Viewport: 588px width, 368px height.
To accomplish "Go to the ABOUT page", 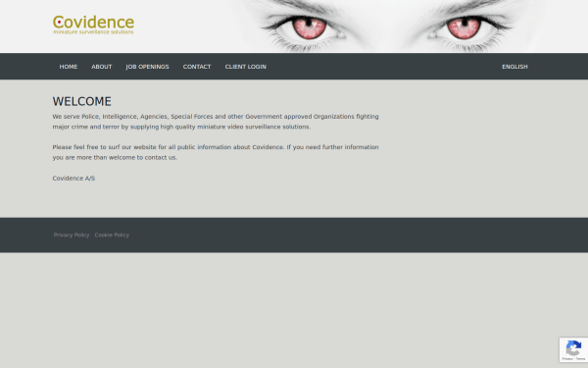I will [x=102, y=67].
